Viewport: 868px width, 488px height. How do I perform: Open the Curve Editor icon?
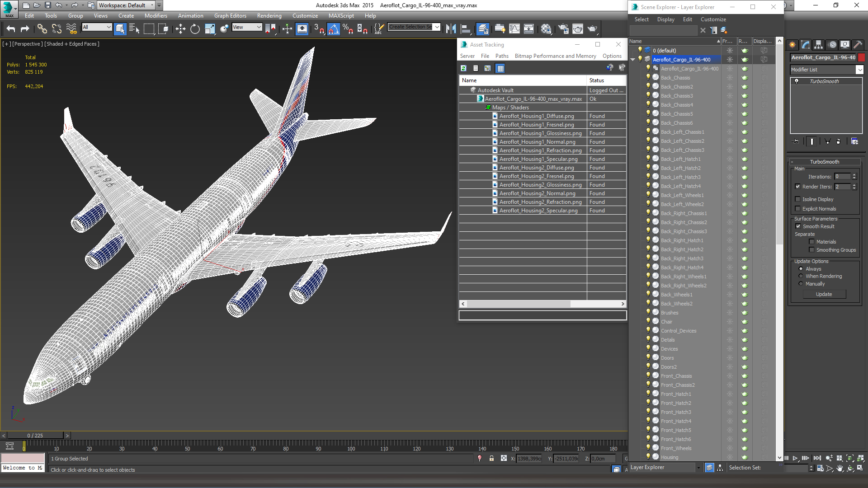514,29
